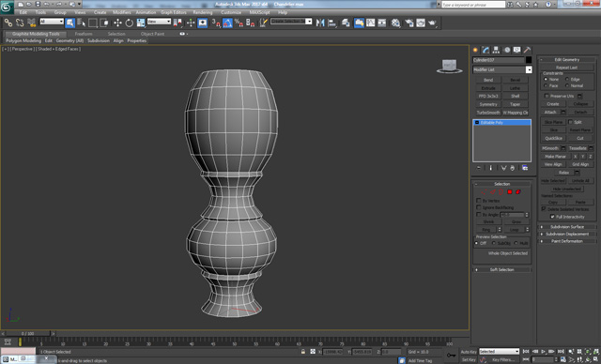Switch to the Object Paint ribbon tab
This screenshot has height=364, width=601.
pyautogui.click(x=152, y=34)
